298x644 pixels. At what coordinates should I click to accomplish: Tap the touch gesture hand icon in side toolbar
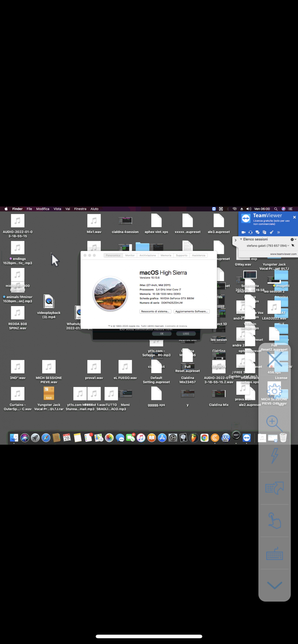point(274,520)
